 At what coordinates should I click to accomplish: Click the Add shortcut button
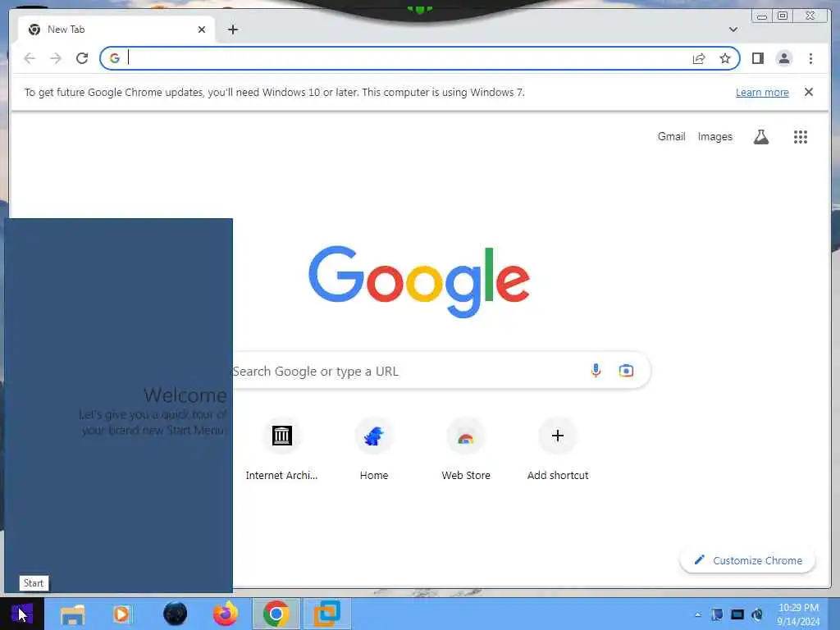[558, 449]
